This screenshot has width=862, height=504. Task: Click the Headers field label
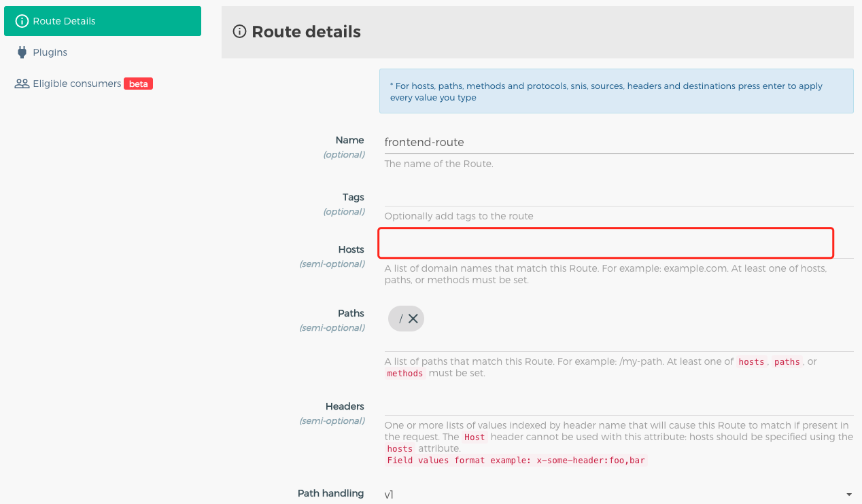point(345,406)
